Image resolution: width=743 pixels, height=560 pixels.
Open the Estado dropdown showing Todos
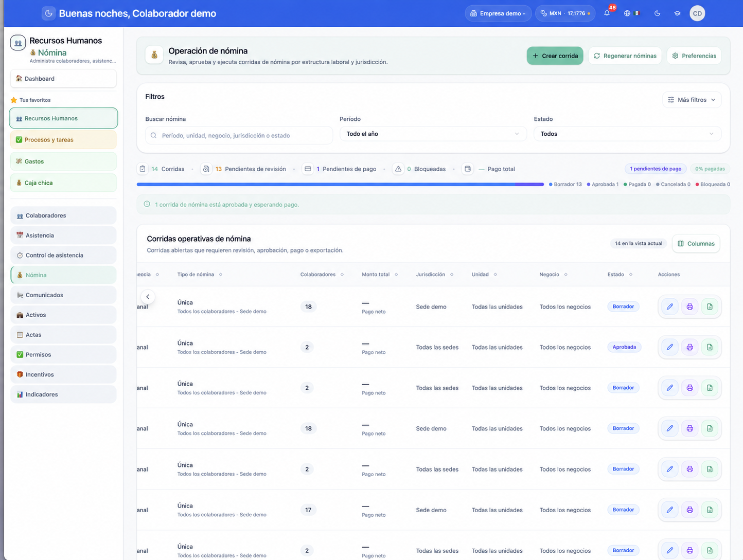(x=627, y=134)
